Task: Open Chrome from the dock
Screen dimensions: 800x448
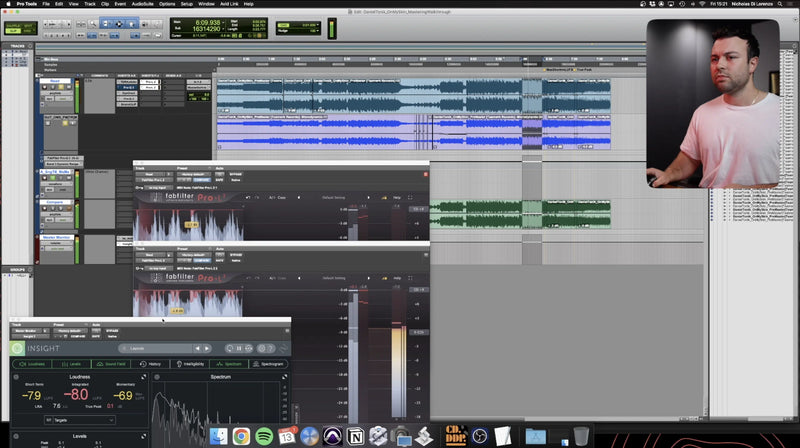Action: 241,436
